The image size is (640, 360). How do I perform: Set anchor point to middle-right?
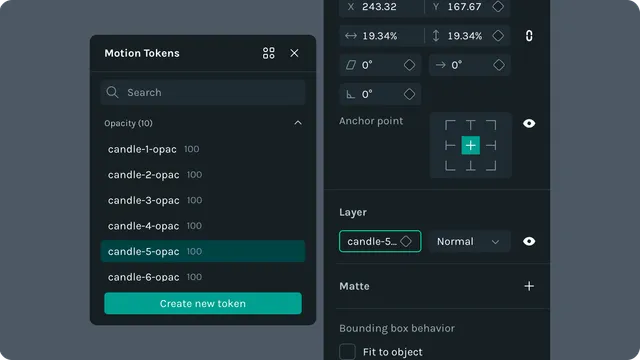[491, 145]
